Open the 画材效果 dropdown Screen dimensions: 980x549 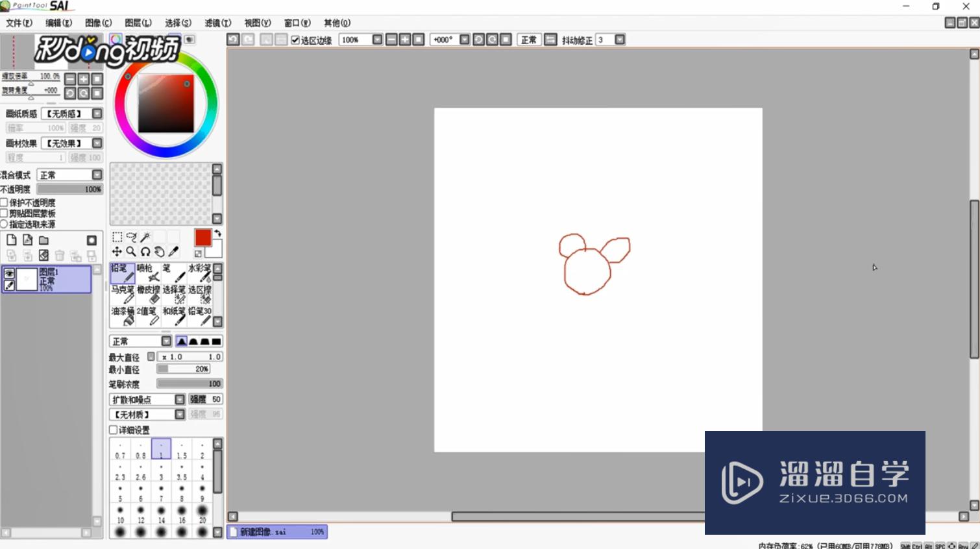tap(97, 143)
